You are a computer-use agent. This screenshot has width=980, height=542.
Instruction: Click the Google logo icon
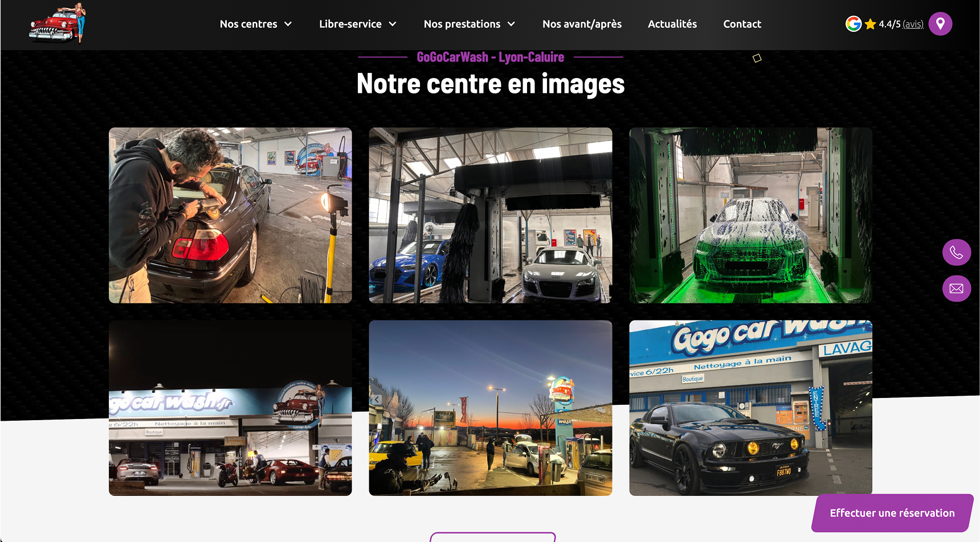(x=853, y=24)
